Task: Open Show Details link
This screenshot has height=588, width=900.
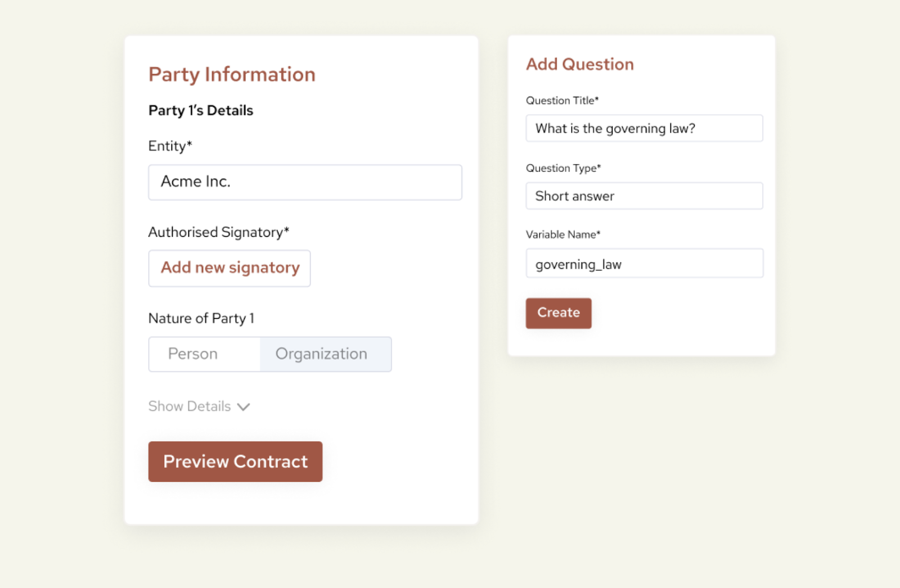Action: point(190,406)
